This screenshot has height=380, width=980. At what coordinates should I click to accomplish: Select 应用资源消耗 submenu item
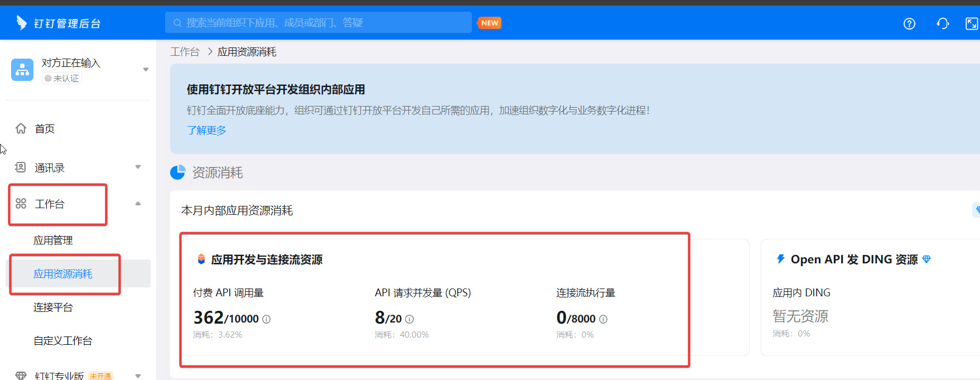pos(63,274)
